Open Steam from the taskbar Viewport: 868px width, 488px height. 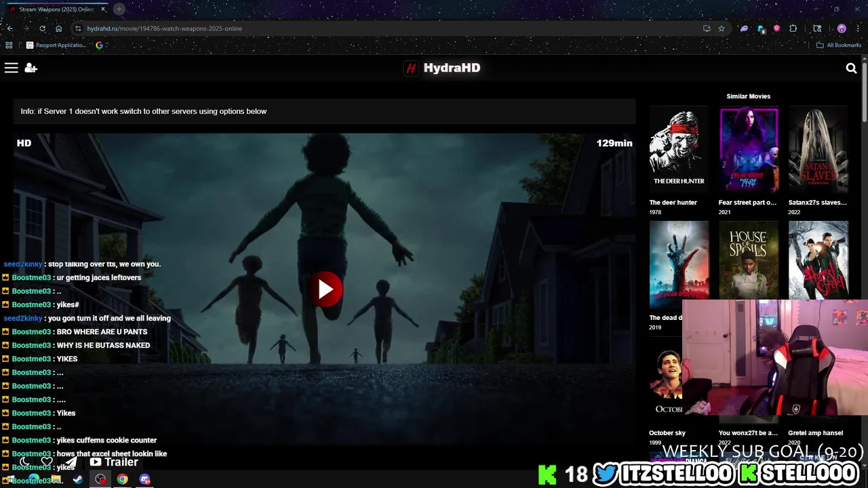(x=78, y=479)
